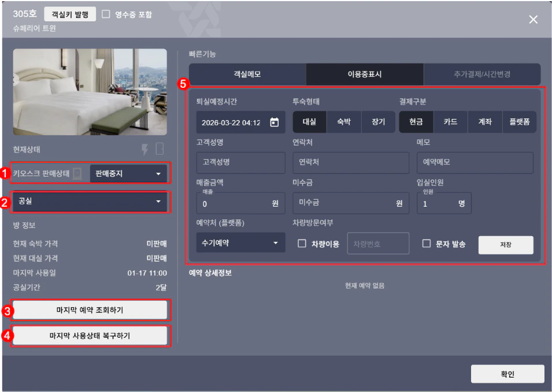Screen dimensions: 552x392
Task: Enable the 차량이용 checkbox
Action: coord(302,243)
